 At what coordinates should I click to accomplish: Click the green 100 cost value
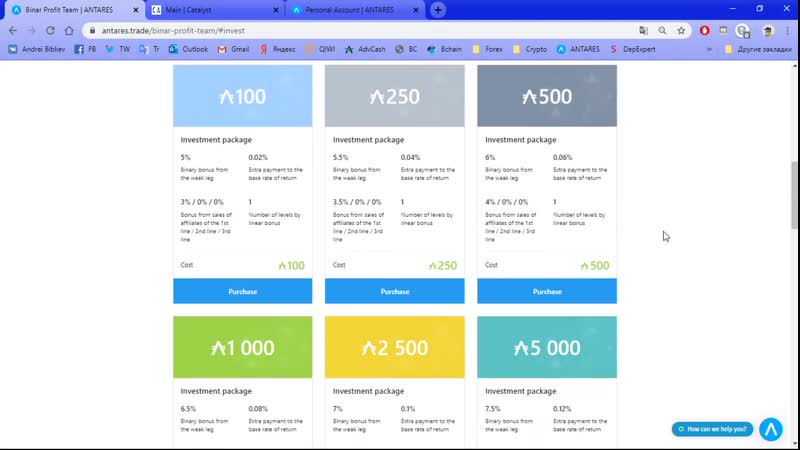[291, 265]
